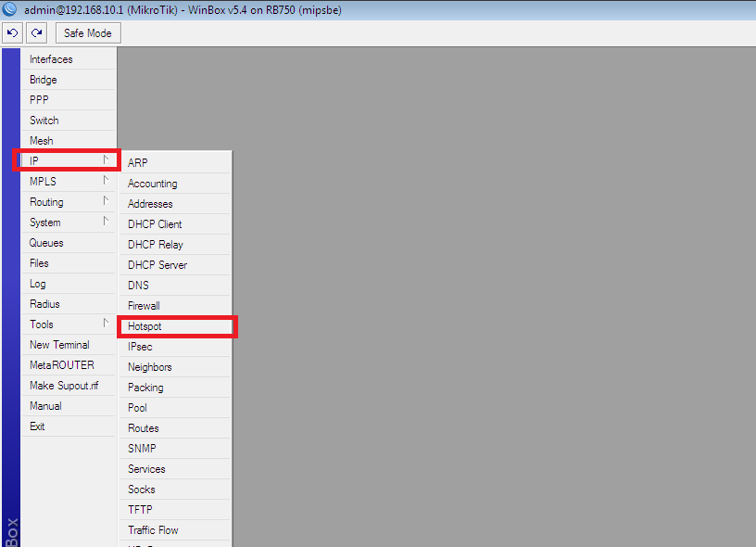Open Queues from the sidebar
756x547 pixels.
coord(69,243)
